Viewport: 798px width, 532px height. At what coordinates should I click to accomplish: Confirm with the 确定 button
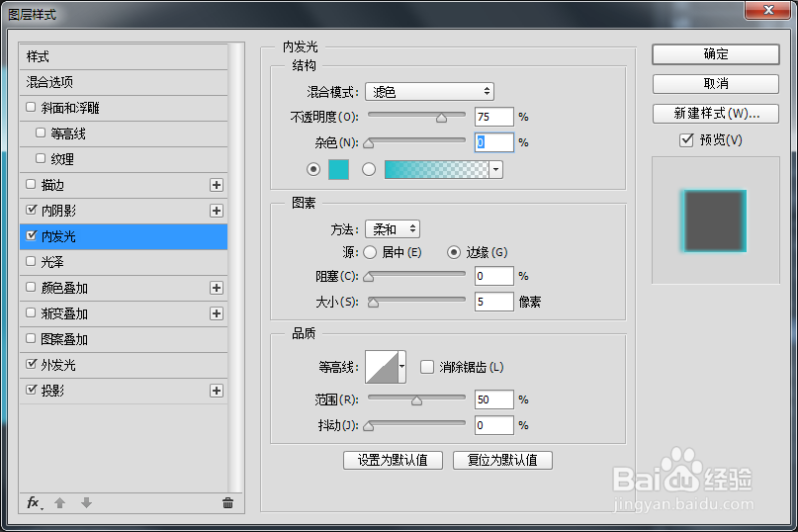coord(716,54)
